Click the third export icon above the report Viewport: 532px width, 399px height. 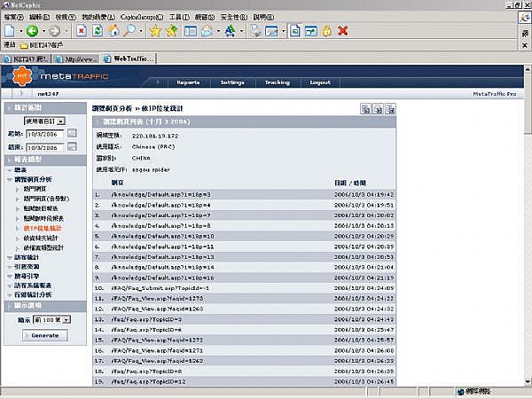click(389, 108)
